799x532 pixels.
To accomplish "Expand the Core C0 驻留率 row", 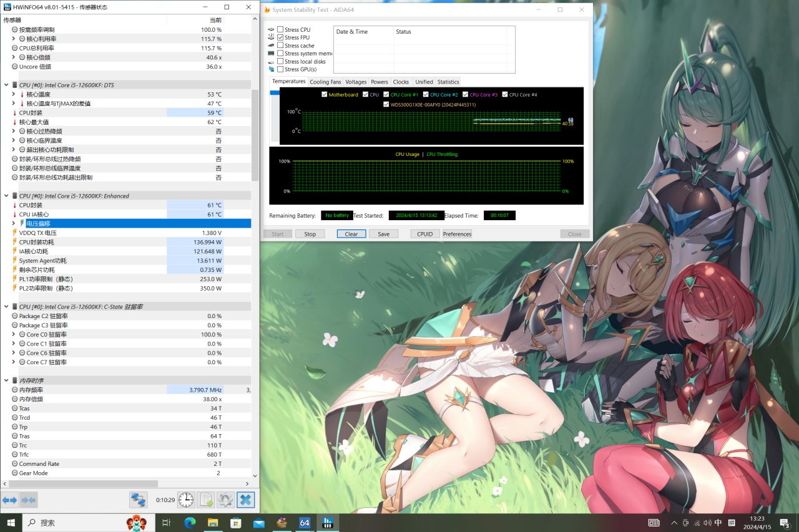I will tap(14, 334).
